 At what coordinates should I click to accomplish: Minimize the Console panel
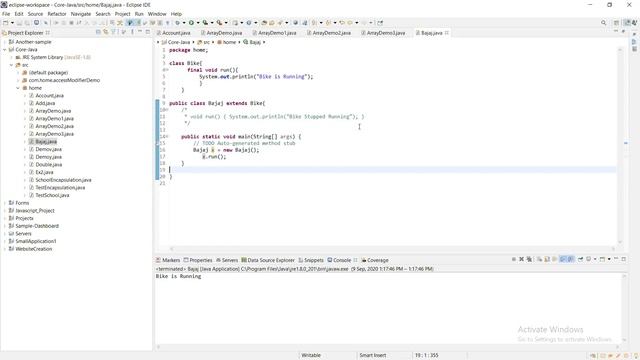(616, 259)
